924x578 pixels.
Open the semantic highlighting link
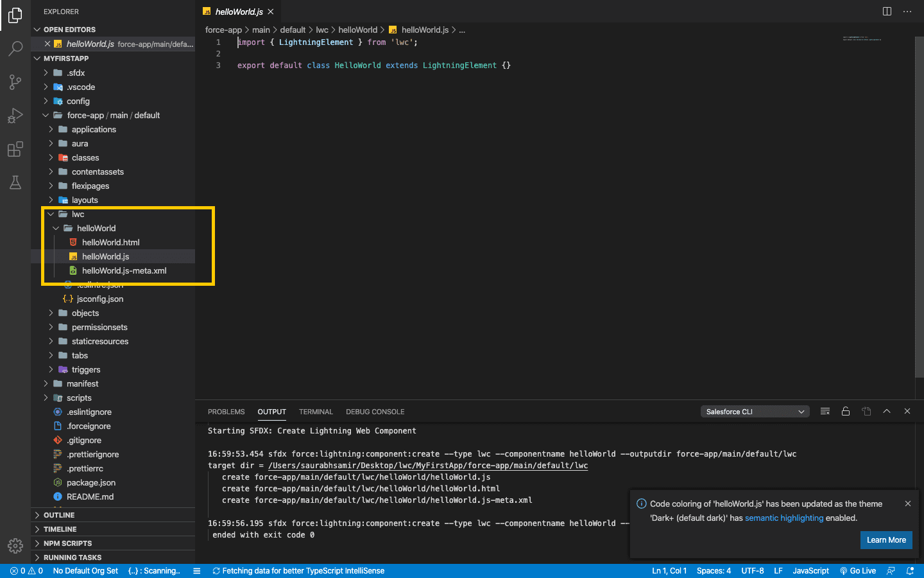click(784, 518)
